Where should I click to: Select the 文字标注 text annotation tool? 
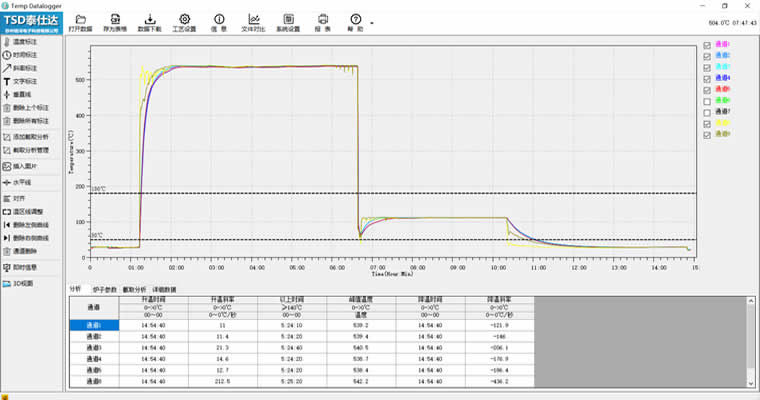coord(26,80)
